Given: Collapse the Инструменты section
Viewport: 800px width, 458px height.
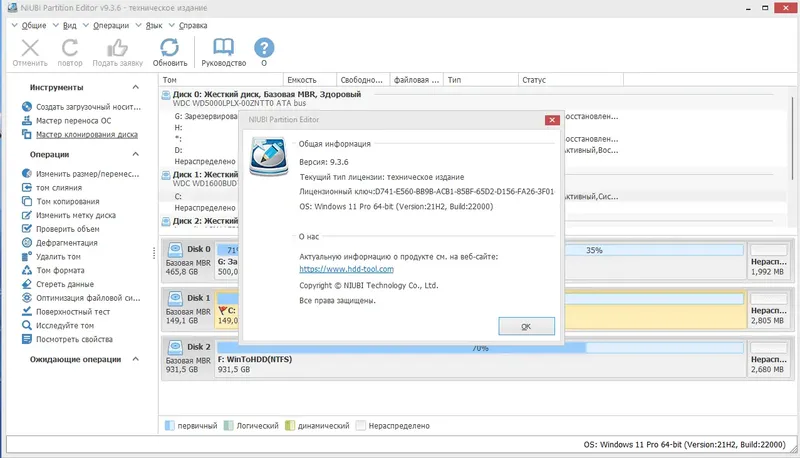Looking at the screenshot, I should [136, 87].
